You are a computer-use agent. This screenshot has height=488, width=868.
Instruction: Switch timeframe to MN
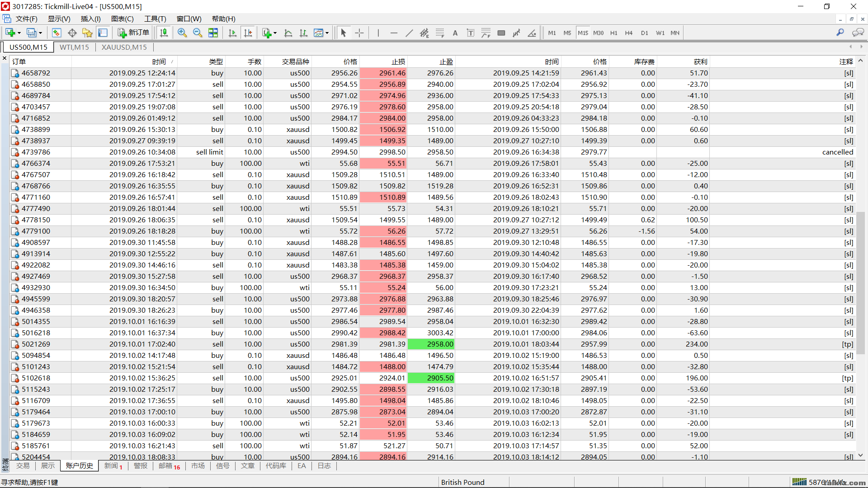[675, 33]
